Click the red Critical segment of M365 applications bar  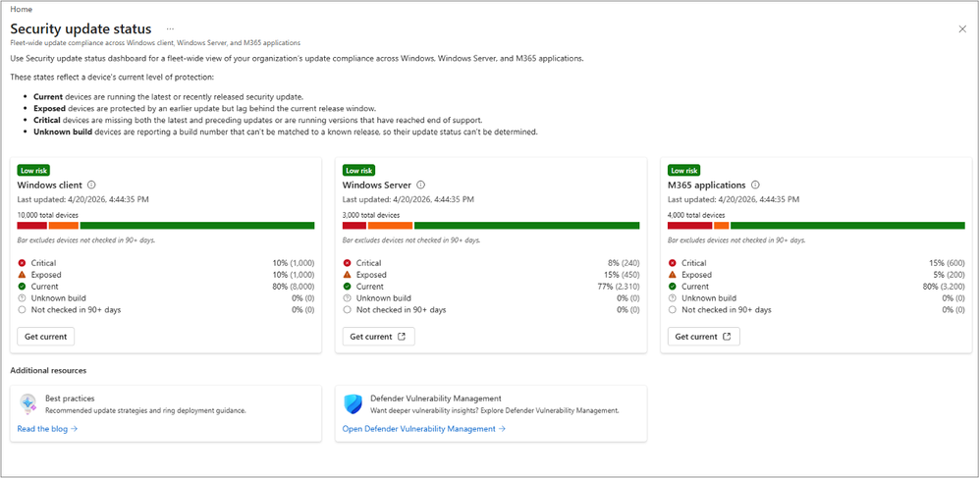tap(690, 226)
